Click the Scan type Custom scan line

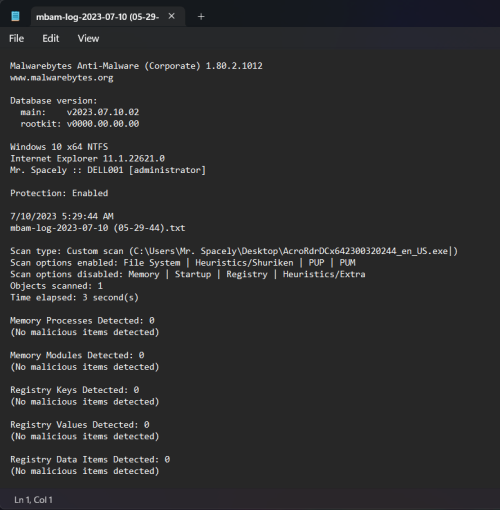tap(234, 251)
